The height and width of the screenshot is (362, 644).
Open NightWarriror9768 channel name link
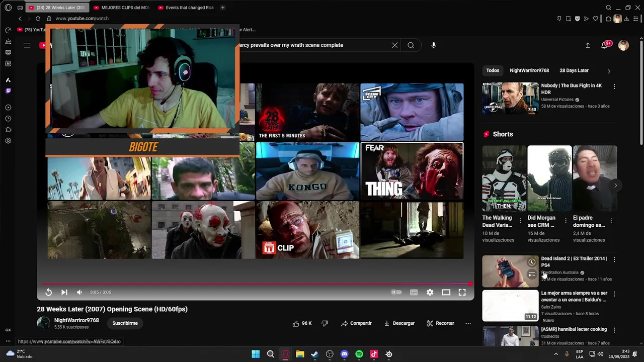[x=76, y=320]
